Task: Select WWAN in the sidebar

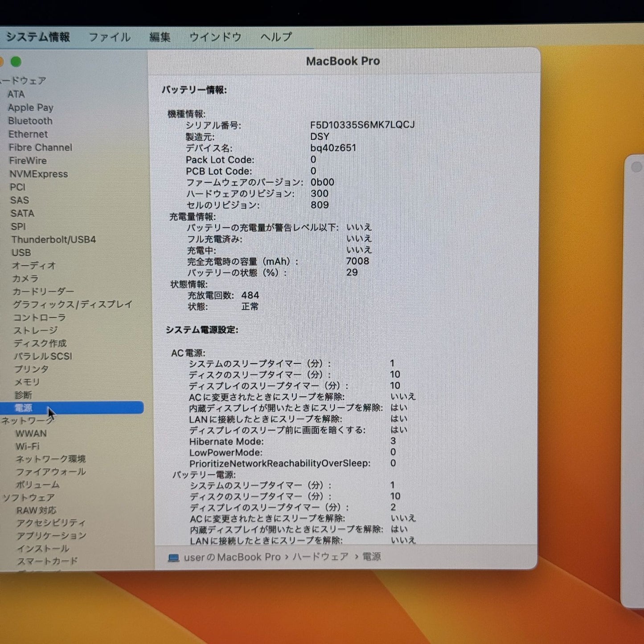Action: coord(31,433)
